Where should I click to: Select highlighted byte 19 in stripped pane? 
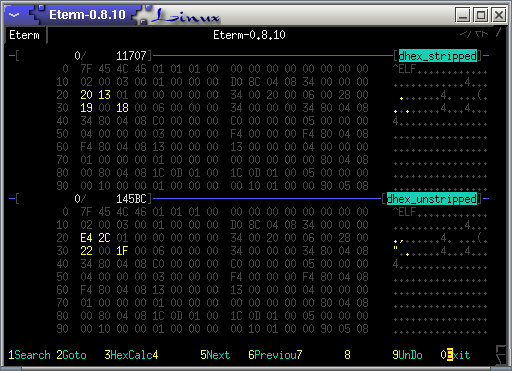[86, 108]
